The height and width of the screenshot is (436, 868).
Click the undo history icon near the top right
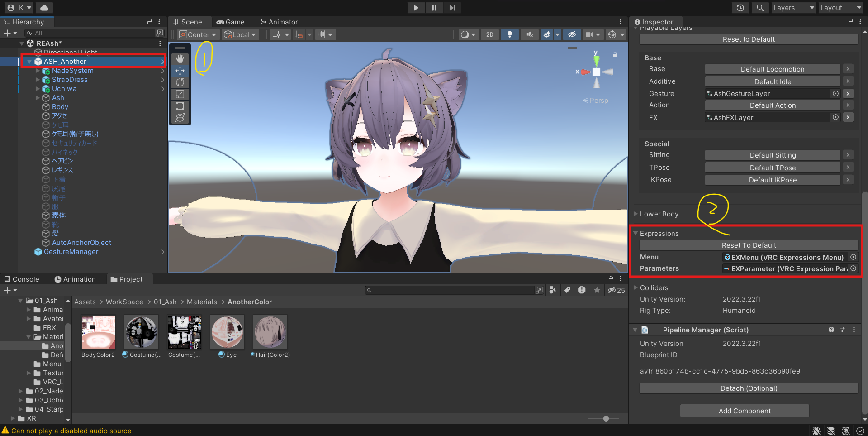point(740,8)
